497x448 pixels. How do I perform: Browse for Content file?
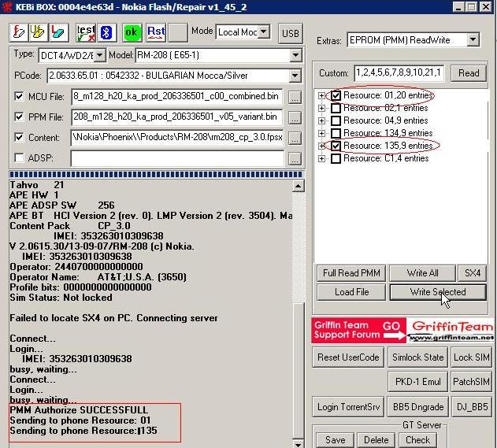(295, 138)
